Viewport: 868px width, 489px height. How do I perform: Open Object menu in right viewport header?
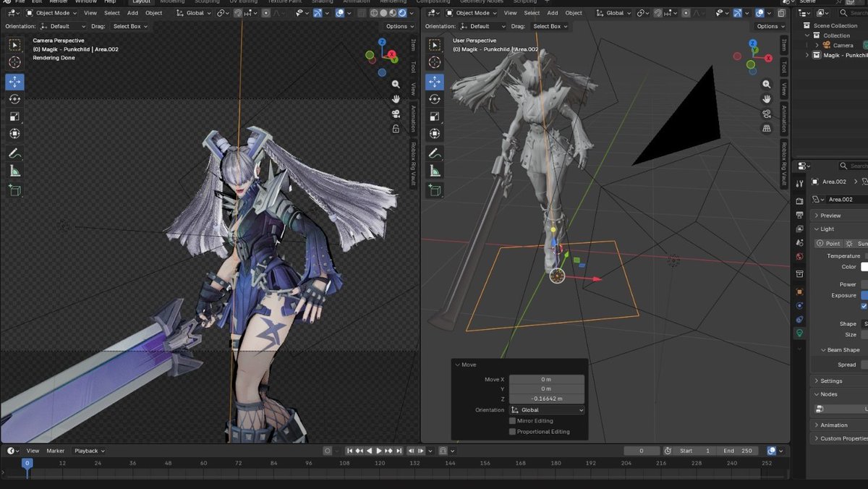tap(574, 13)
